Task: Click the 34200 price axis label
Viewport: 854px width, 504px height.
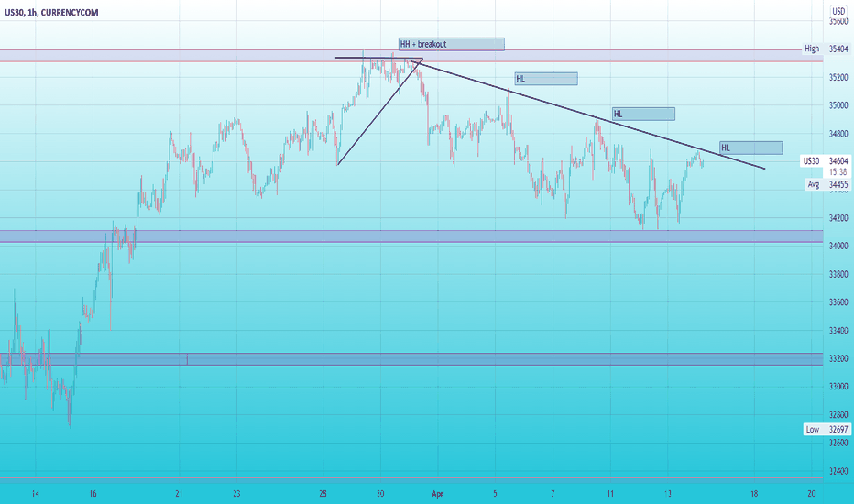Action: click(x=838, y=218)
